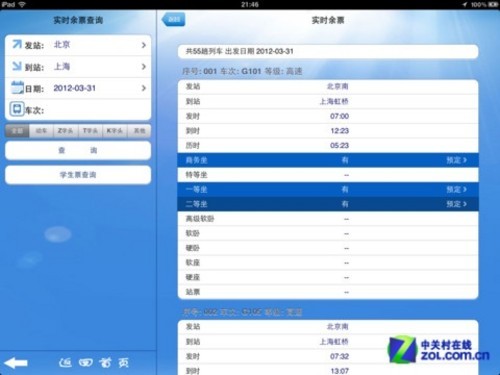Tap the 站票 row
The width and height of the screenshot is (500, 375).
[x=328, y=292]
